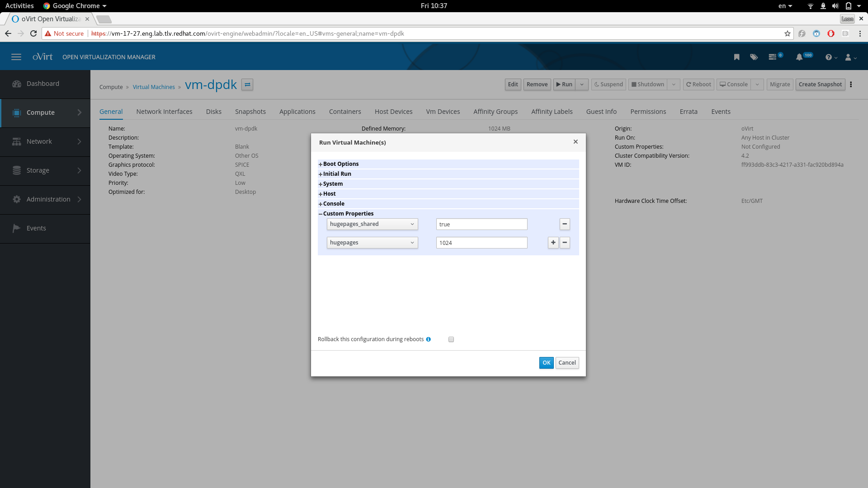Screen dimensions: 868x488
Task: Click the swap icon next to vm-dpdk
Action: (247, 84)
